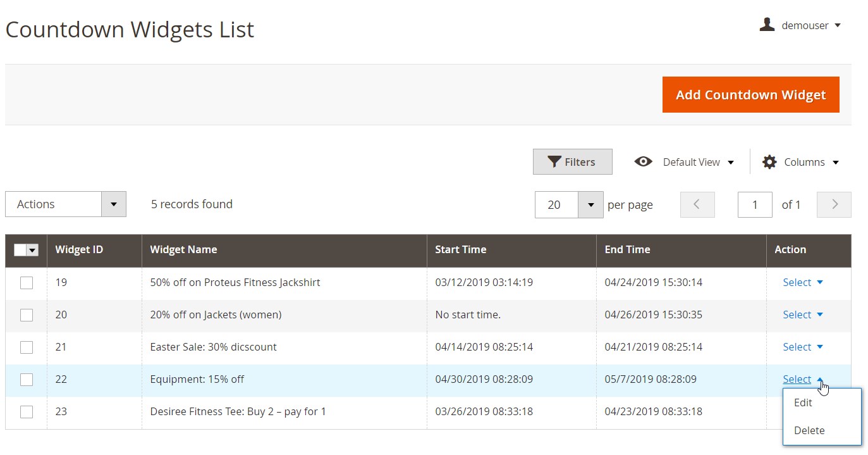Screen dimensions: 868x455
Task: Click 'Equipment: 15% off' cell
Action: 197,379
